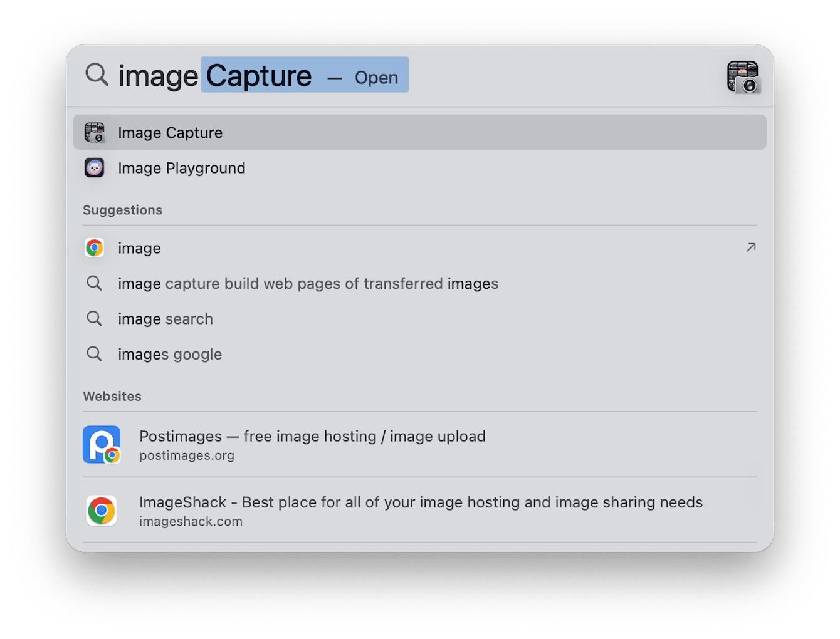Click inside the Spotlight search text field

533,76
